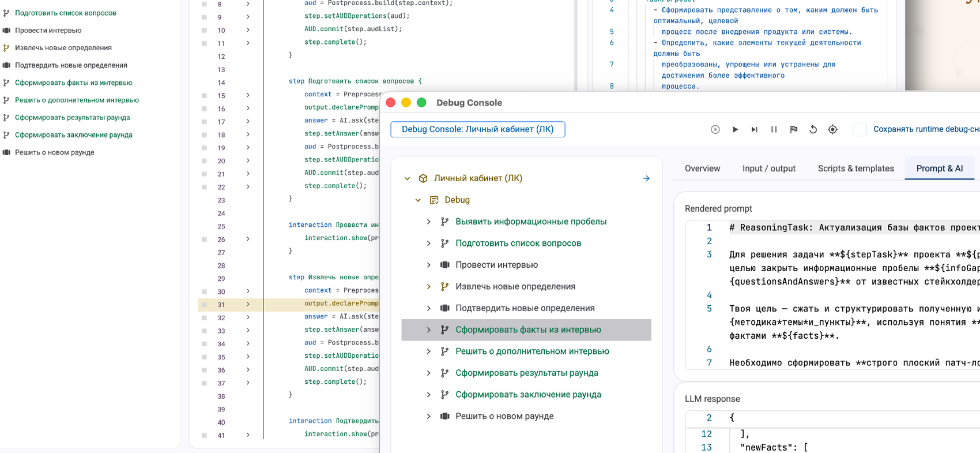Expand Извлечь новые определения in console tree
The image size is (980, 453).
[428, 286]
